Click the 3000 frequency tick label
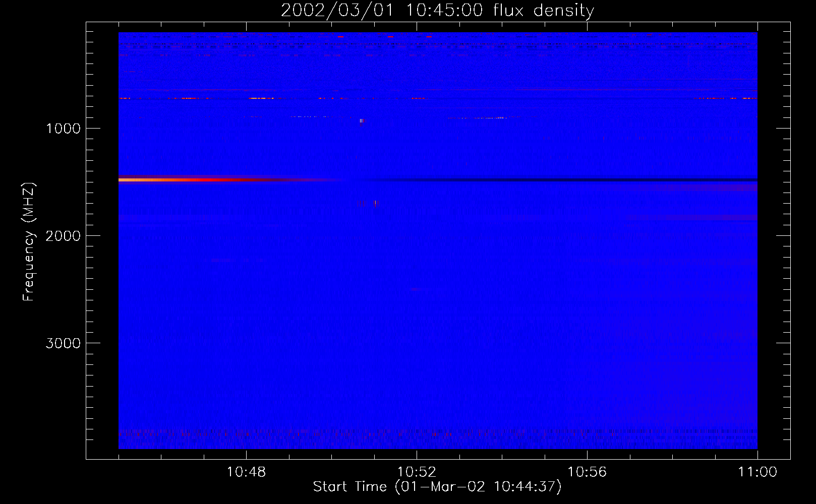Screen dimensions: 816x504 63,343
